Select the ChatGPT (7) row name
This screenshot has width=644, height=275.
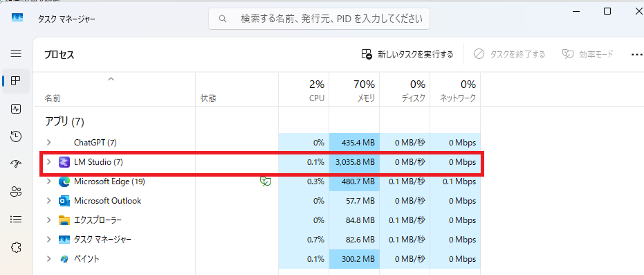[95, 143]
